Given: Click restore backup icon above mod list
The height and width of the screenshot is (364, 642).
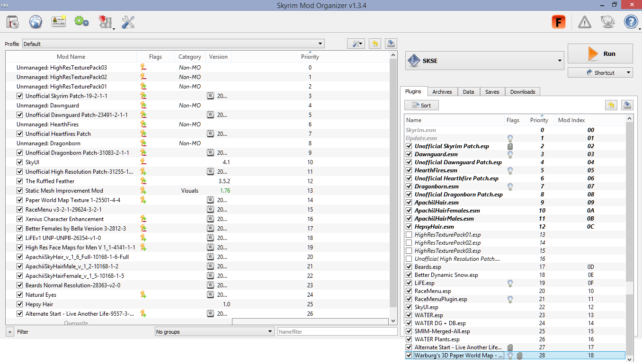Looking at the screenshot, I should 374,44.
